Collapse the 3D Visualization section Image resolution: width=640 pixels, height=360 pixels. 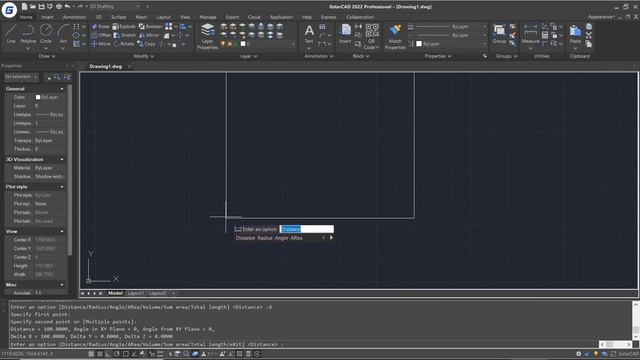tap(62, 159)
